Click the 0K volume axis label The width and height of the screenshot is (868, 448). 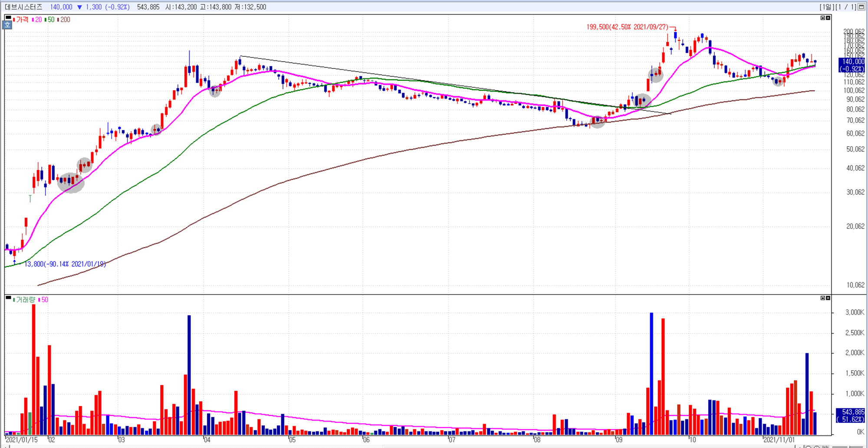point(861,432)
